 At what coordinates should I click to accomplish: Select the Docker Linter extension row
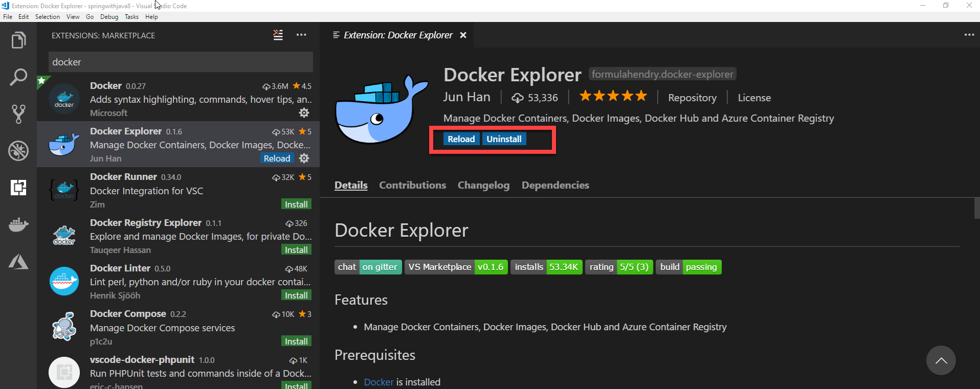click(178, 281)
